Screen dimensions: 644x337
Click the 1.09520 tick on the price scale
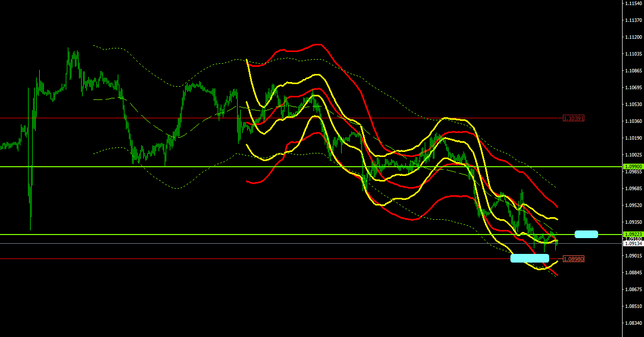tap(633, 205)
